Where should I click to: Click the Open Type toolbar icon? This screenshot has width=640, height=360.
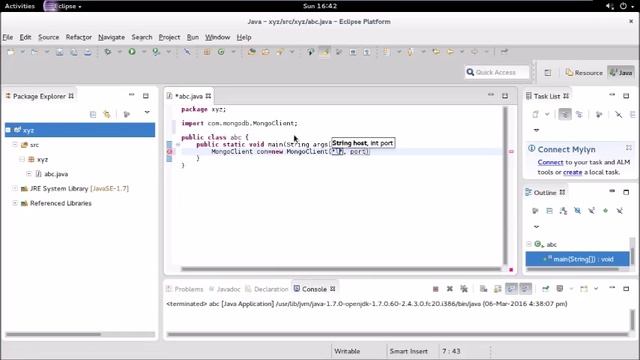252,52
